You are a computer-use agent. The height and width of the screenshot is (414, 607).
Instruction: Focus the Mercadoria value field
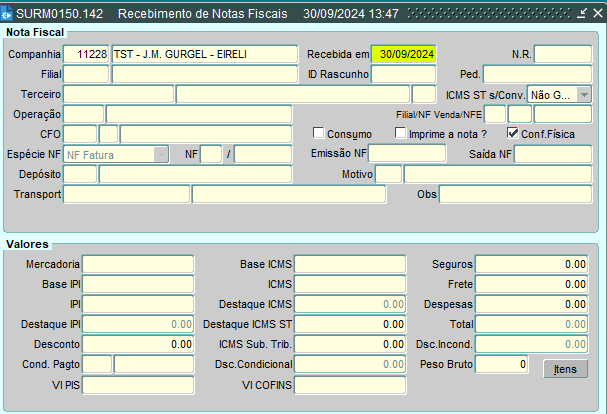point(137,264)
